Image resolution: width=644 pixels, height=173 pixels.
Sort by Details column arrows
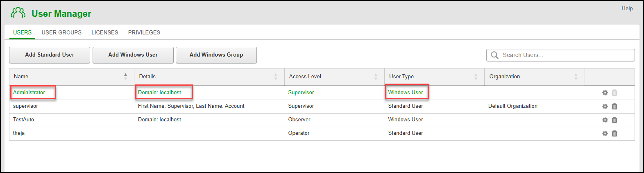coord(276,77)
